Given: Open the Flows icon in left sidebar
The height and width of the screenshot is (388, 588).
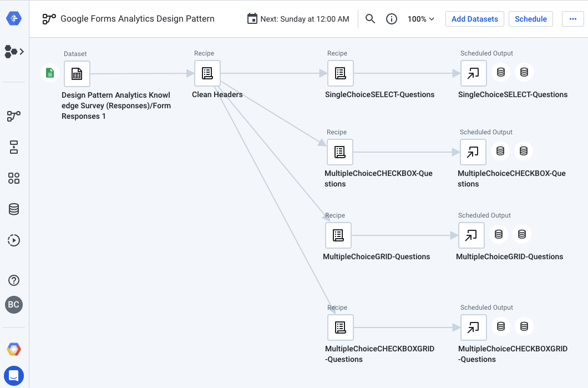Looking at the screenshot, I should (x=14, y=116).
